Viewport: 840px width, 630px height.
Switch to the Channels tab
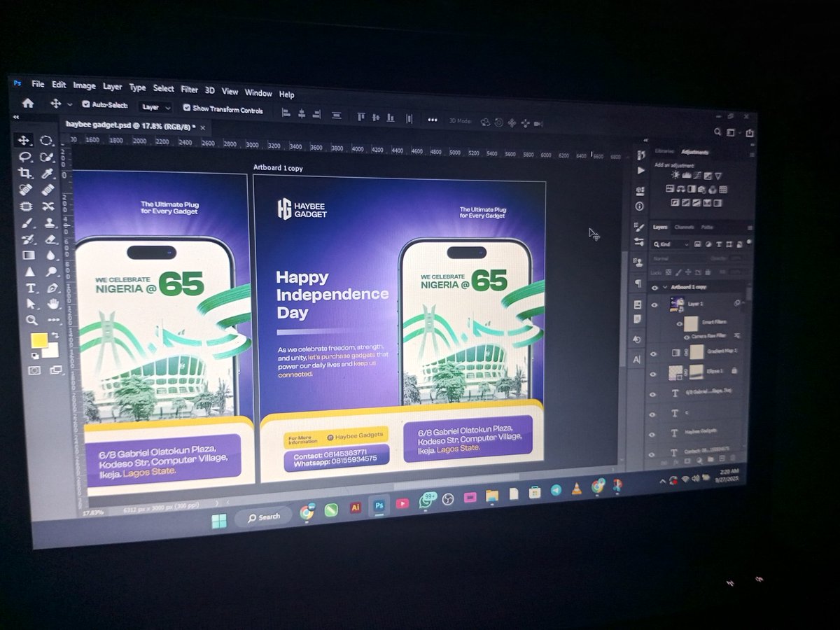coord(684,227)
